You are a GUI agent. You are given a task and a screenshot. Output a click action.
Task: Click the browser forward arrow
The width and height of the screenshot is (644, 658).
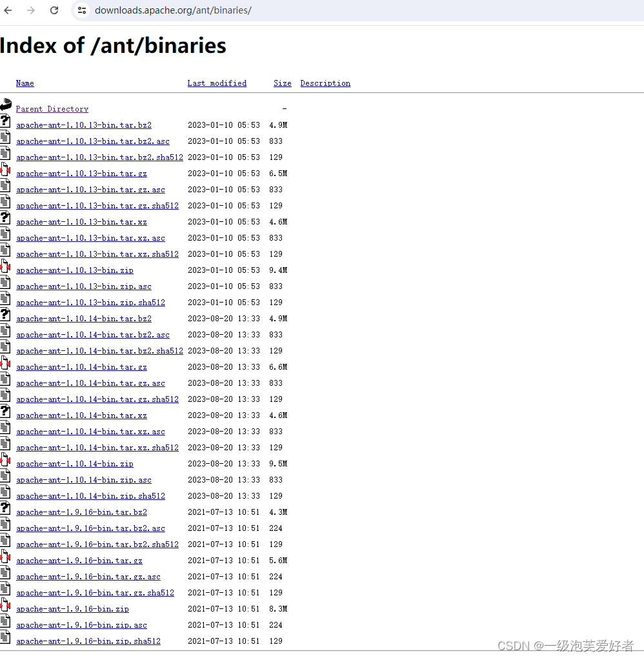(30, 10)
